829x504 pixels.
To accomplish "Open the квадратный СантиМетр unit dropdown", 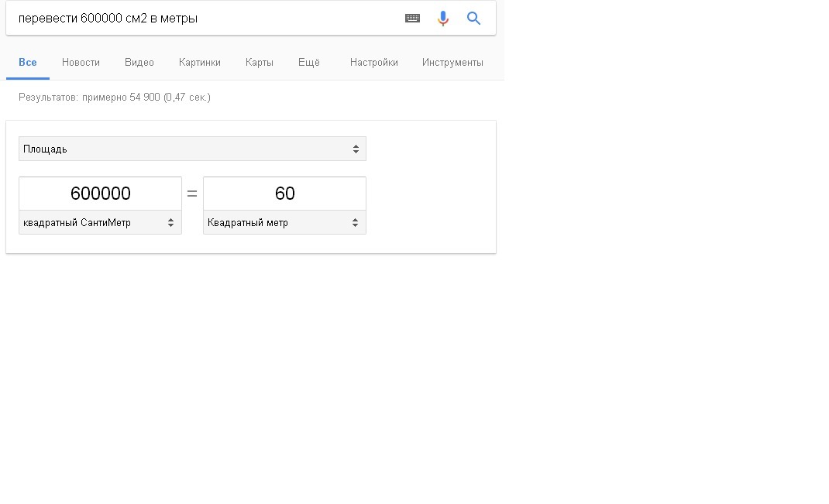I will pos(100,222).
